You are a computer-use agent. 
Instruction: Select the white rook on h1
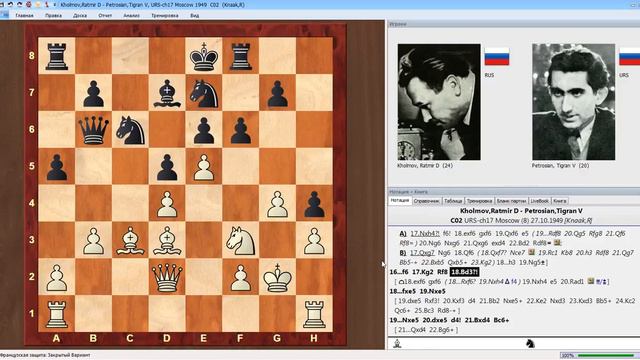[x=314, y=314]
